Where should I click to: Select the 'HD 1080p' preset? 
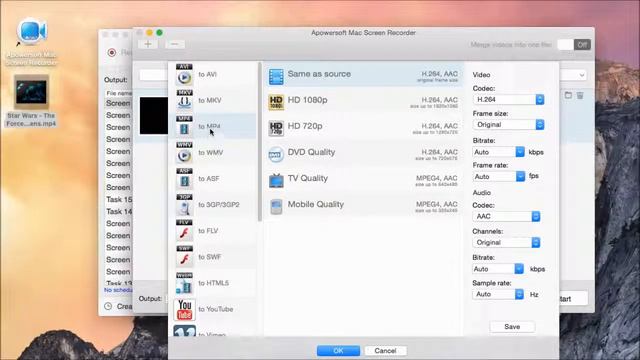tap(363, 101)
